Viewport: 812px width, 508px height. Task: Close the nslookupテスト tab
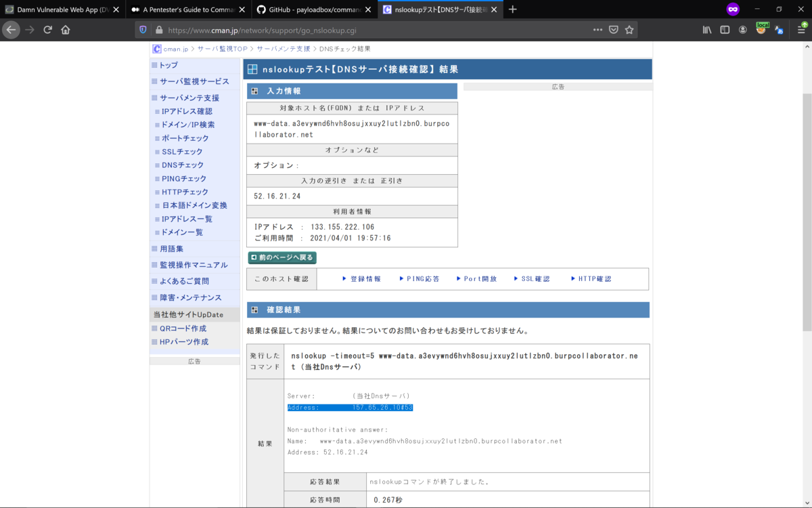(x=494, y=9)
